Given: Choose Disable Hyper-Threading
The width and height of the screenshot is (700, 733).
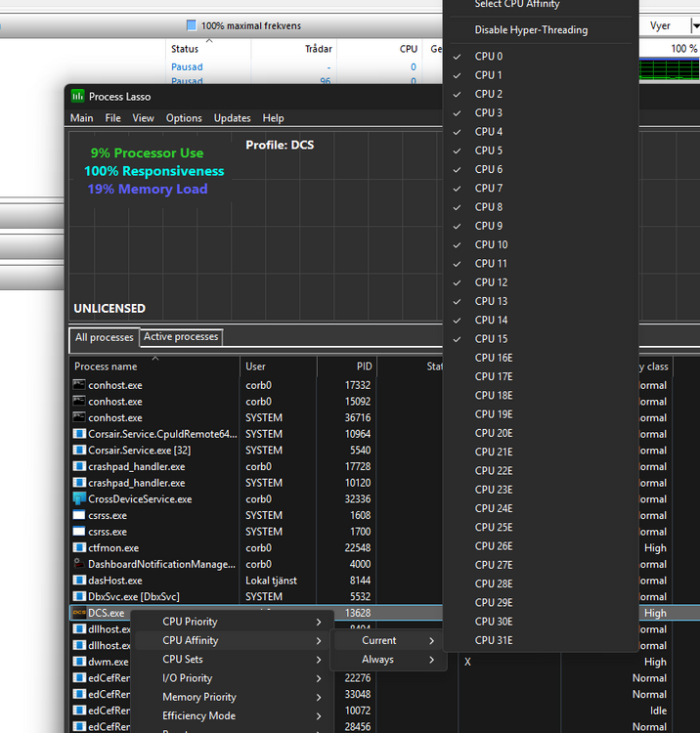Looking at the screenshot, I should [531, 30].
